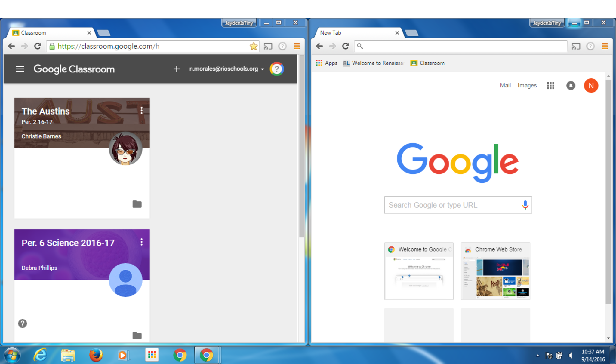Viewport: 616px width, 364px height.
Task: Open Chrome Web Store thumbnail
Action: (495, 271)
